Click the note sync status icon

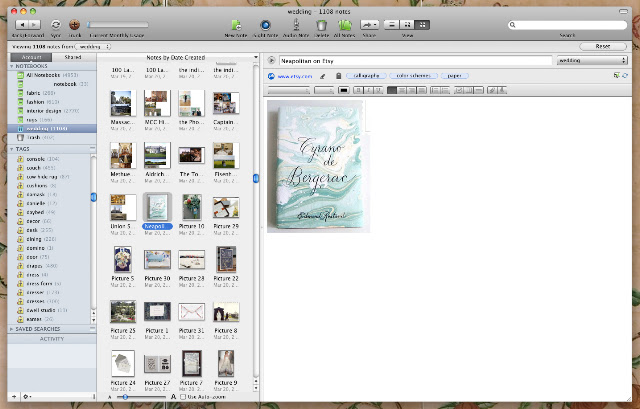pyautogui.click(x=625, y=76)
